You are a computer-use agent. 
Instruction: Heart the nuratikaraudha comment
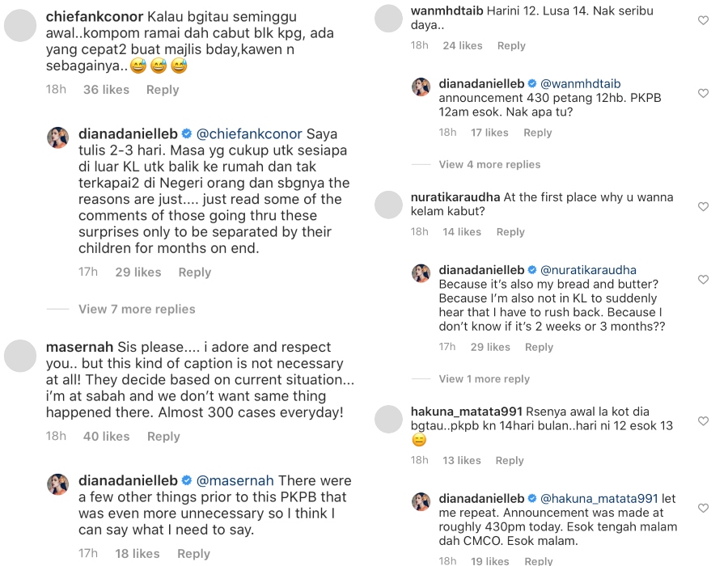tap(703, 207)
